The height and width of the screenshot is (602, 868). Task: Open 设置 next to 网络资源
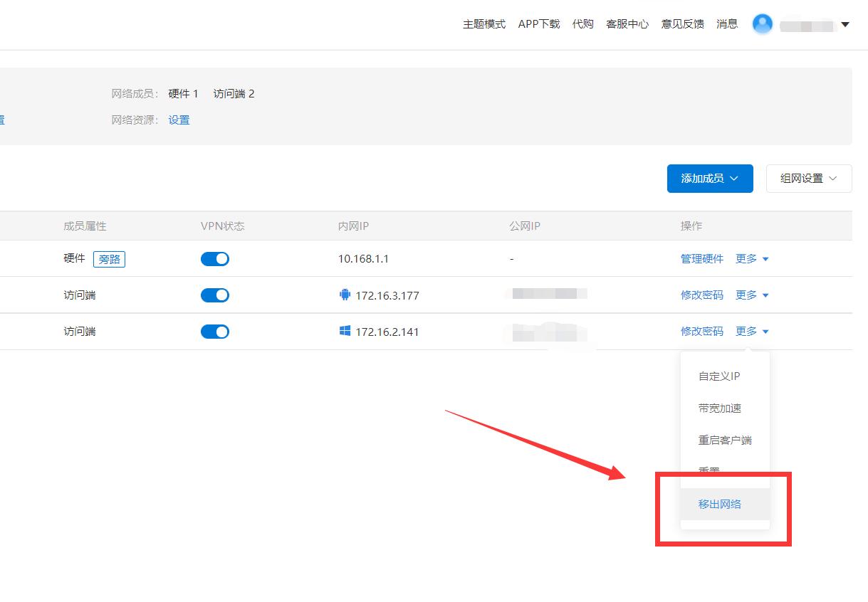coord(179,120)
